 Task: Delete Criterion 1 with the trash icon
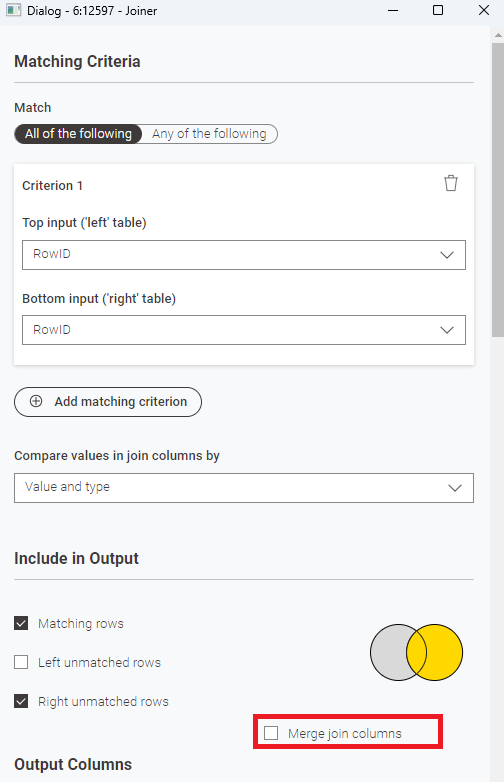pyautogui.click(x=451, y=183)
